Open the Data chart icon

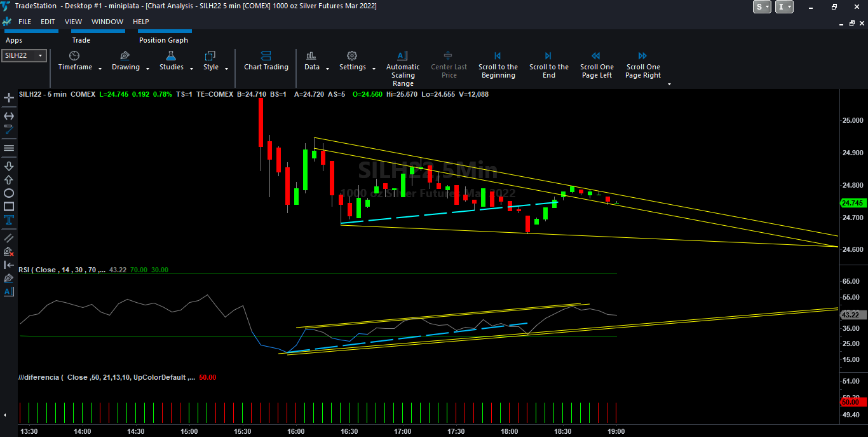pos(311,56)
